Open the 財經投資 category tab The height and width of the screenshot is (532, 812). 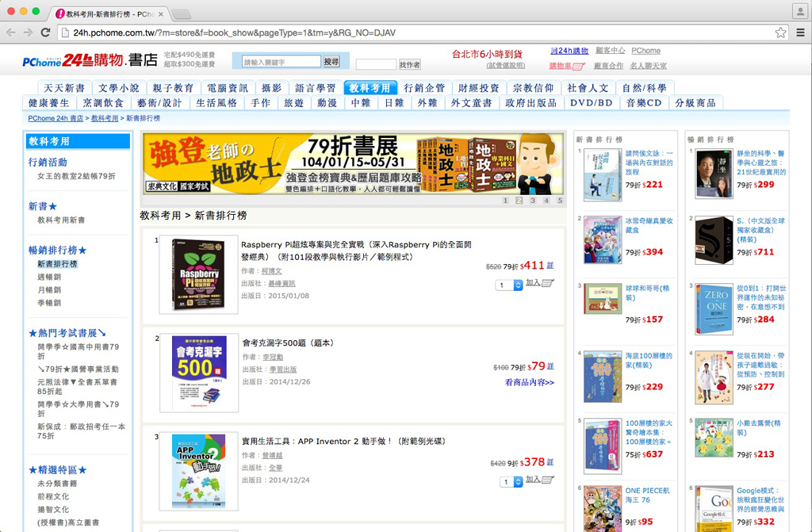pyautogui.click(x=479, y=88)
